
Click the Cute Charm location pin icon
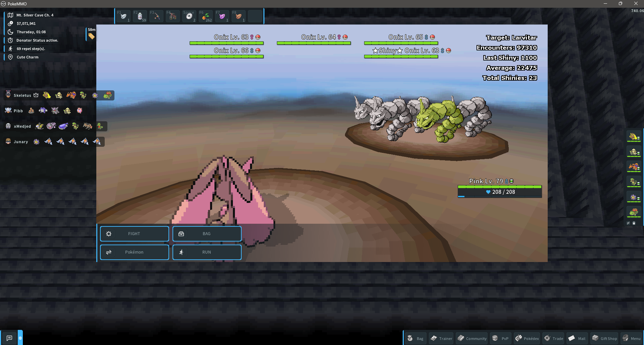pos(10,57)
